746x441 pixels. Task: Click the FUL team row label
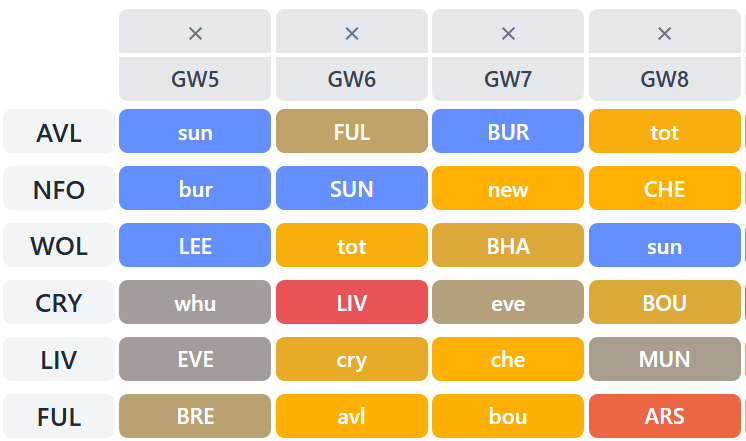[x=59, y=416]
